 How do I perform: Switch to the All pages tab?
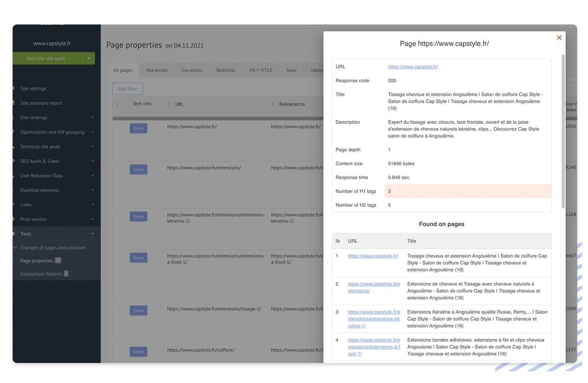pos(122,70)
